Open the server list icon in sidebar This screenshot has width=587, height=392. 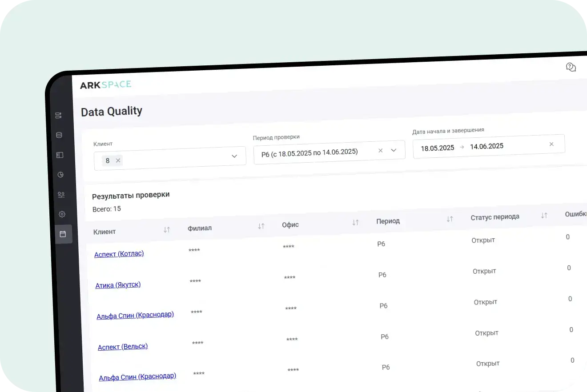tap(58, 116)
